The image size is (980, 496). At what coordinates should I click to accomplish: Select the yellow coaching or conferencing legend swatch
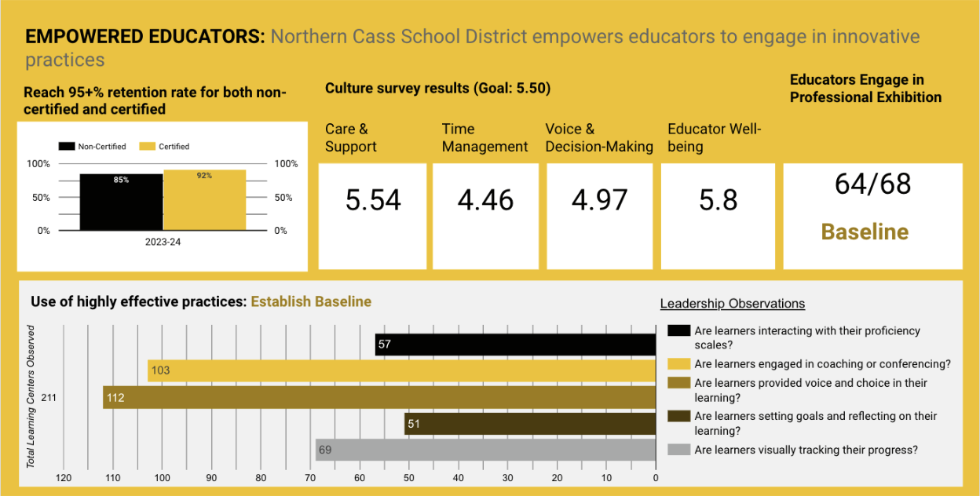coord(678,364)
